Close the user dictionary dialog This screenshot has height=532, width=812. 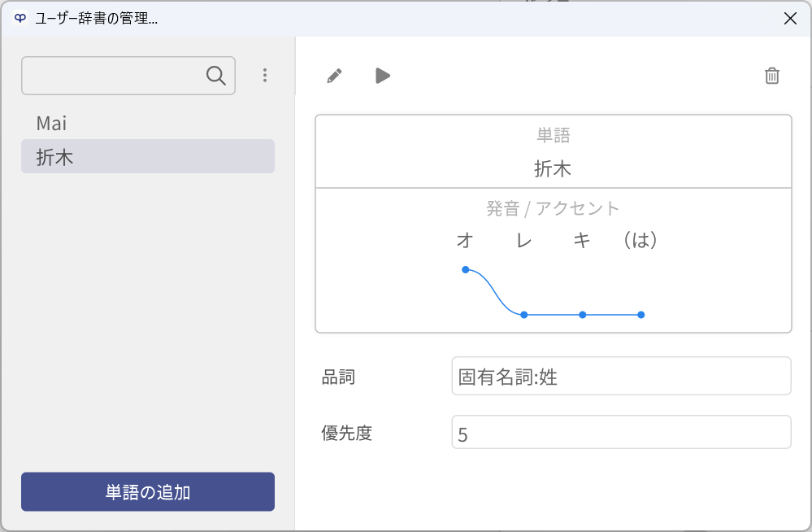click(790, 18)
